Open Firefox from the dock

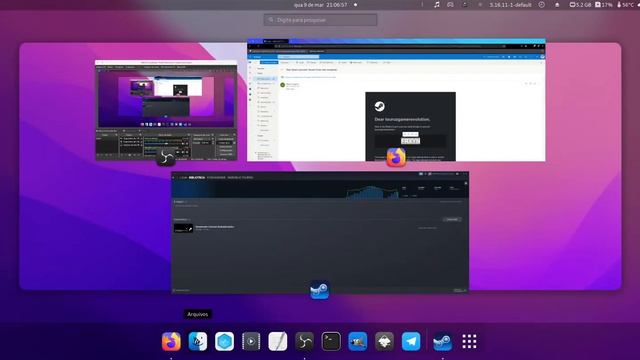[171, 341]
